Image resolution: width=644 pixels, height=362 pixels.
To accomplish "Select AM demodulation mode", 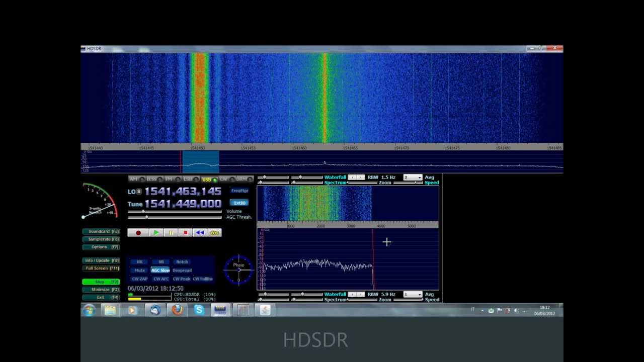I will [x=136, y=179].
